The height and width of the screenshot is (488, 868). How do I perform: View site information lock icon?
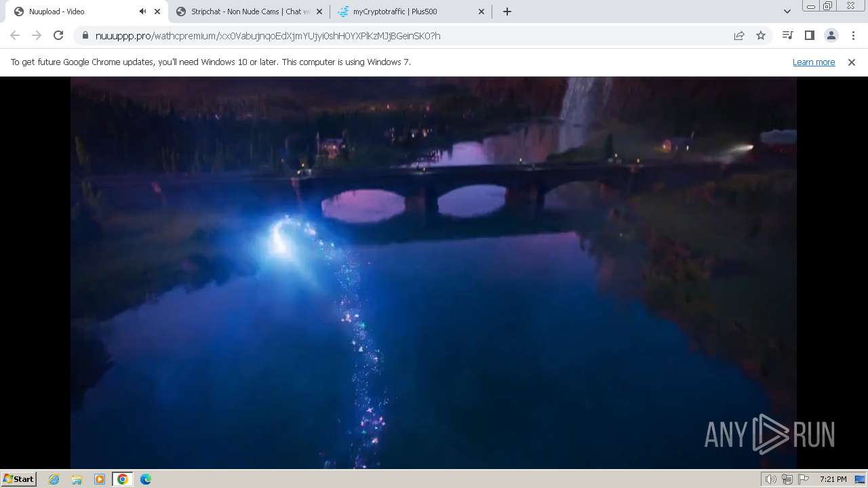(x=85, y=35)
